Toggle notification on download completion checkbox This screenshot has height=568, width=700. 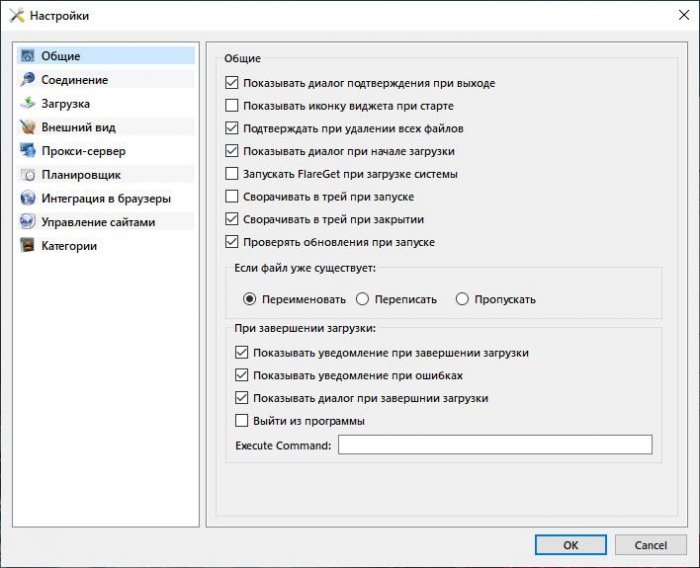242,352
